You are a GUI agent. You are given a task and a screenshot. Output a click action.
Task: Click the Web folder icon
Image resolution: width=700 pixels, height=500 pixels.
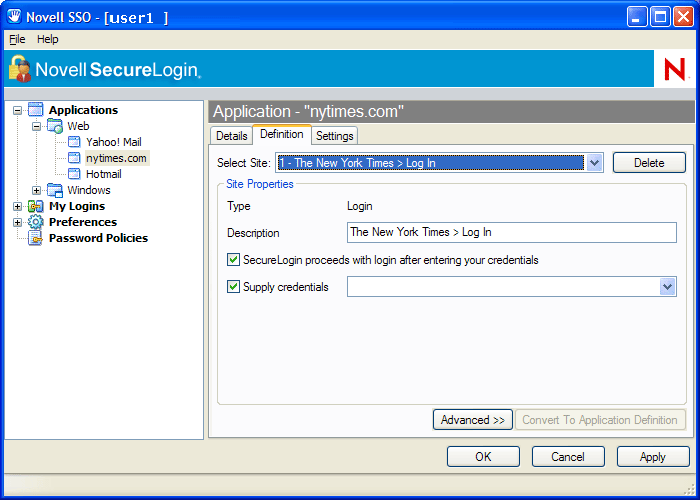click(55, 126)
